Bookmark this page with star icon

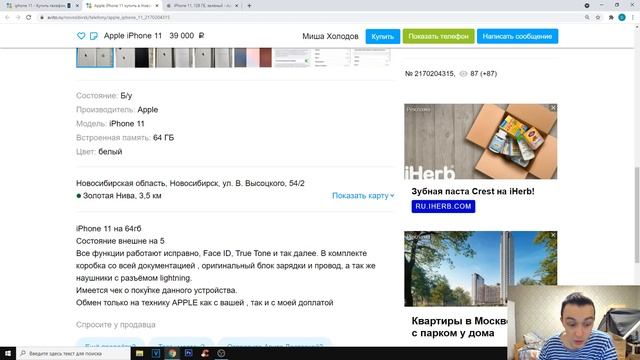click(598, 18)
